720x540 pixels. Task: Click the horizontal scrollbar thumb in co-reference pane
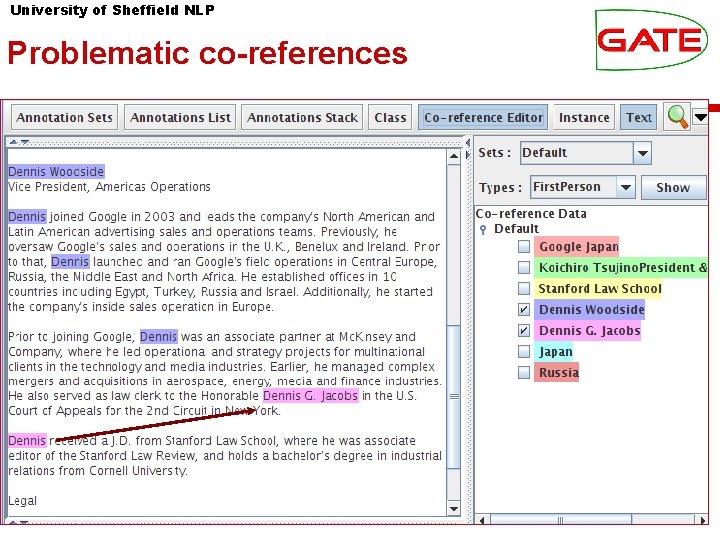pos(560,520)
